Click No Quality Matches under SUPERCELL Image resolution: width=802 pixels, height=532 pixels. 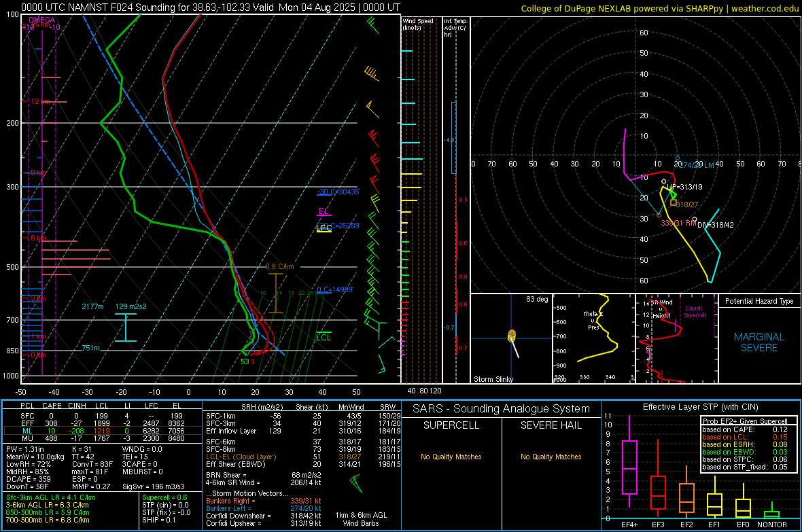coord(451,457)
